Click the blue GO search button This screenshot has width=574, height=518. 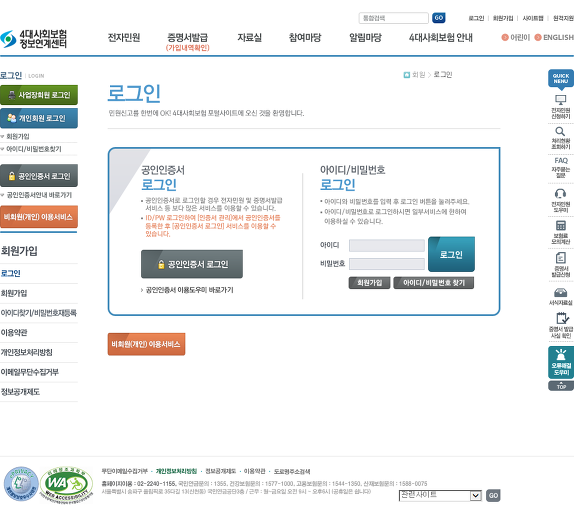tap(439, 18)
